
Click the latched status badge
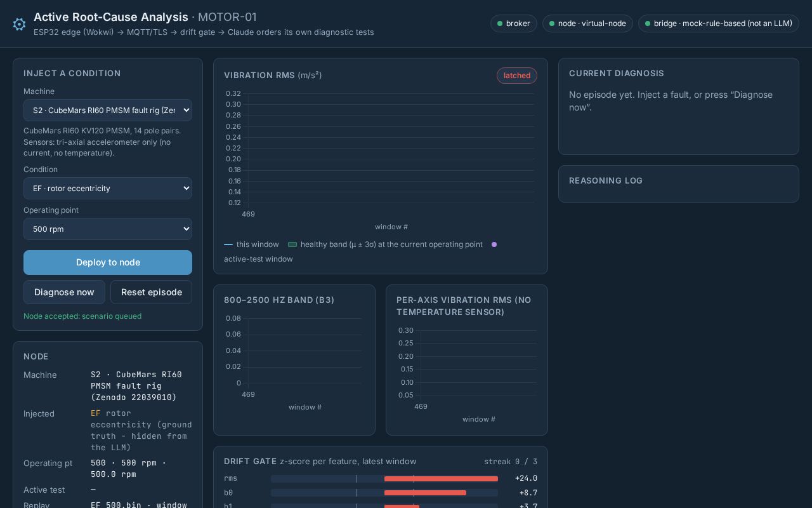click(x=517, y=76)
